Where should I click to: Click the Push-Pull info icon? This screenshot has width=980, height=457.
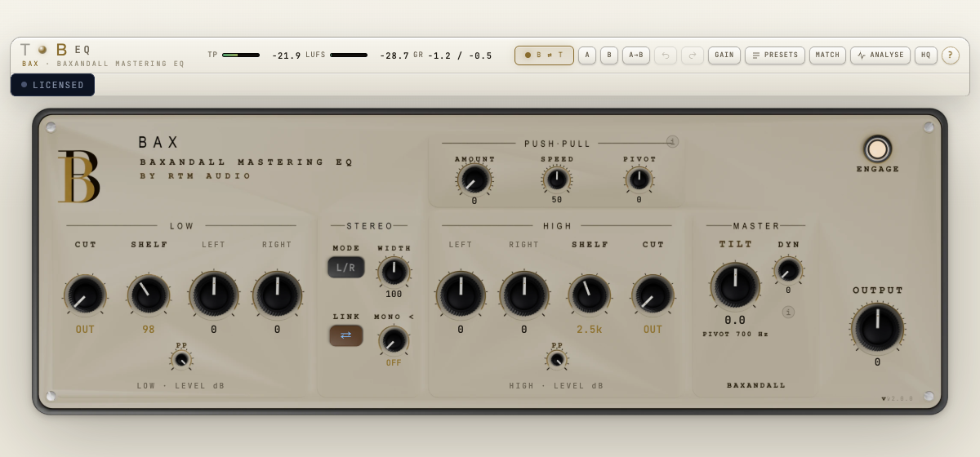click(672, 141)
